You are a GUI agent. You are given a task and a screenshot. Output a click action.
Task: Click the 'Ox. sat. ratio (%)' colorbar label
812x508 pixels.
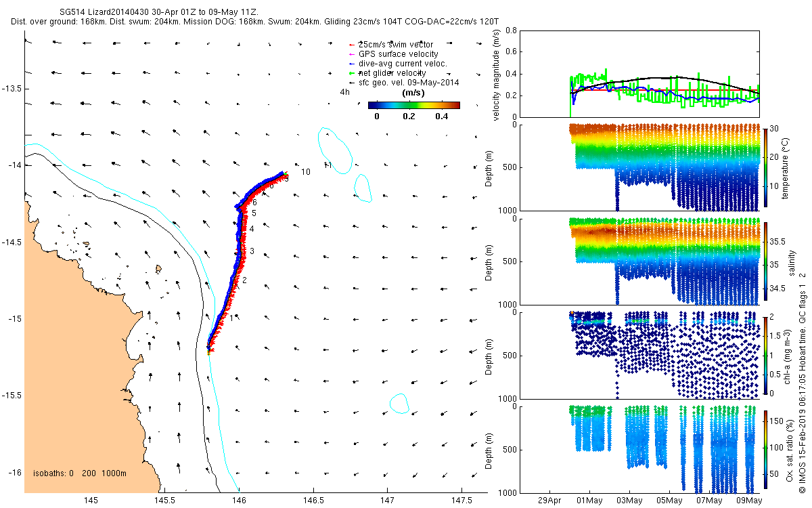point(790,449)
